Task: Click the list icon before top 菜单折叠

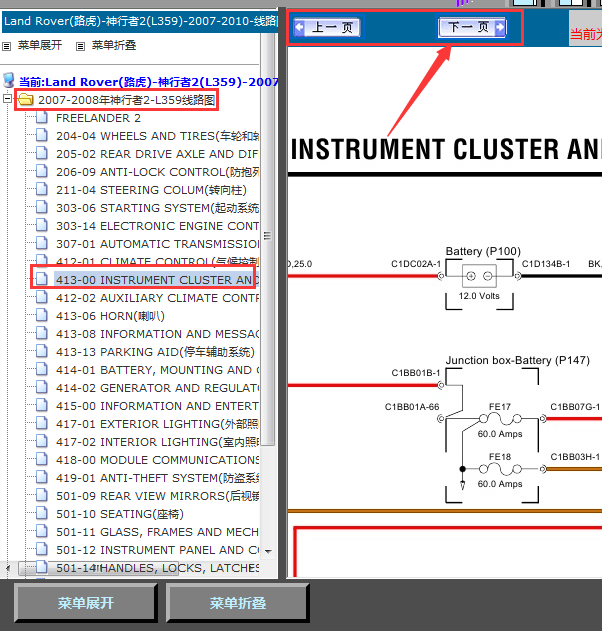Action: pyautogui.click(x=80, y=46)
